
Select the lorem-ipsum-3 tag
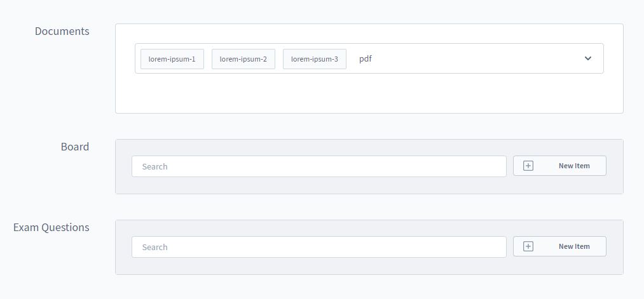314,59
